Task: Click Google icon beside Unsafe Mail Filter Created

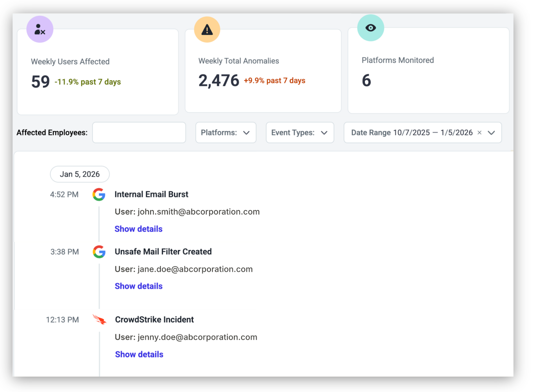Action: 99,252
